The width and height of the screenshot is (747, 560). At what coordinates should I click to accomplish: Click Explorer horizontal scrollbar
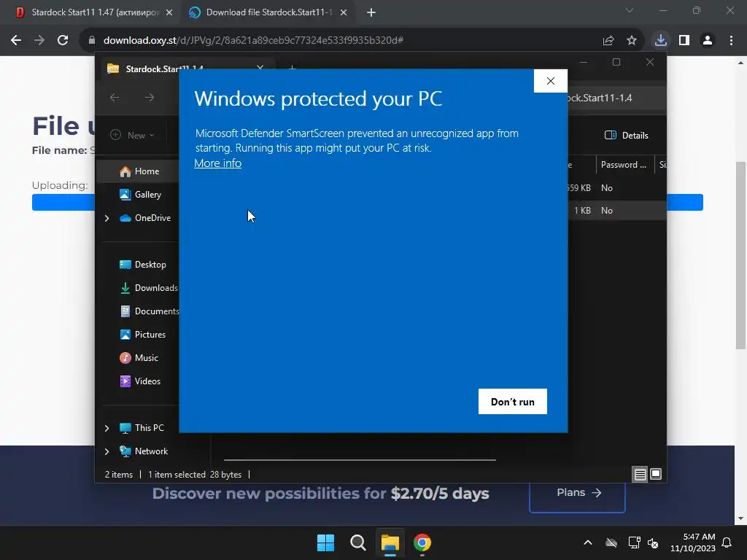pos(360,460)
